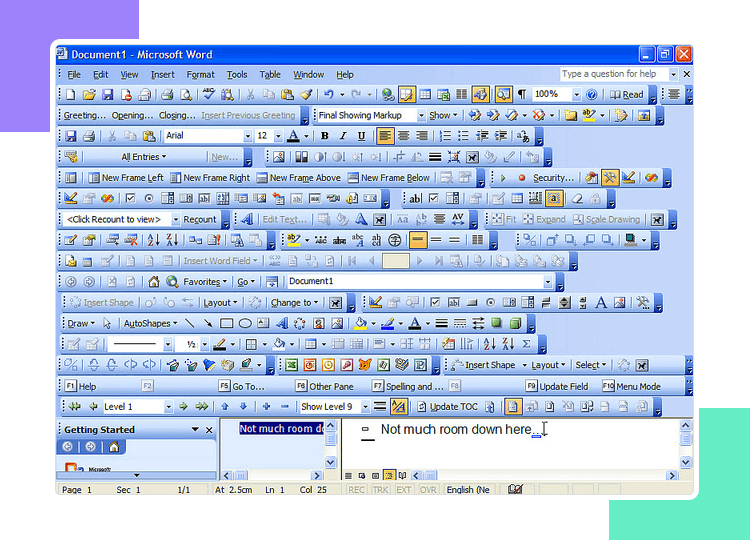Toggle Underline formatting
The width and height of the screenshot is (750, 540).
click(361, 136)
